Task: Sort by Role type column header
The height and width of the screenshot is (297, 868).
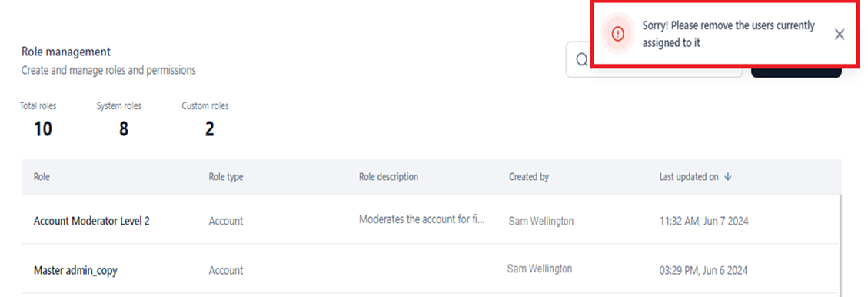Action: [225, 177]
